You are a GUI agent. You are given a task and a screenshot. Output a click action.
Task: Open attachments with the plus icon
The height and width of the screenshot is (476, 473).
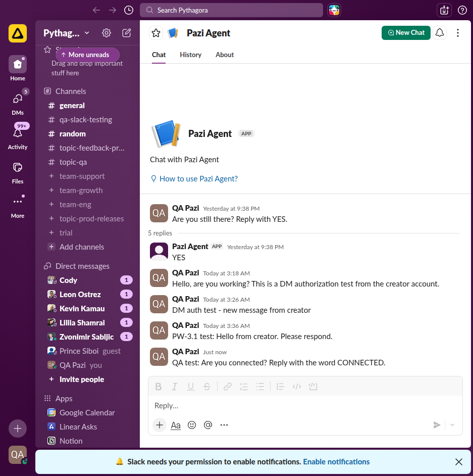159,425
